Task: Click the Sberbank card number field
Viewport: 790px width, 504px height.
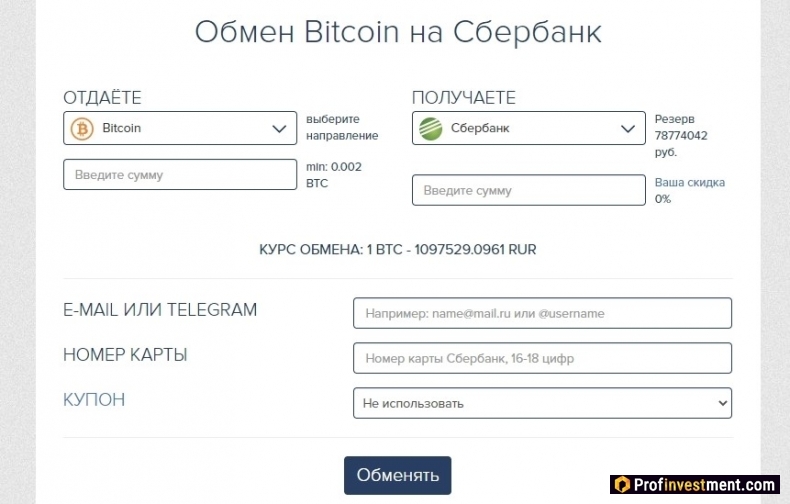Action: (x=542, y=358)
